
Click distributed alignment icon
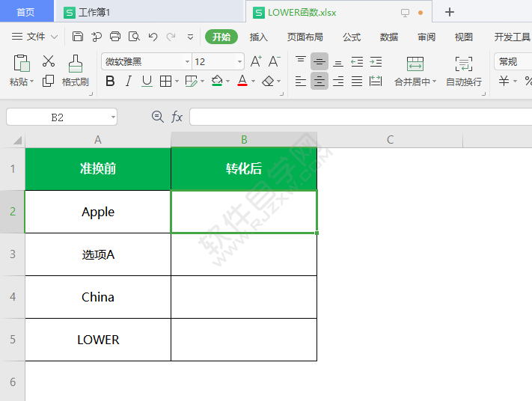[376, 81]
